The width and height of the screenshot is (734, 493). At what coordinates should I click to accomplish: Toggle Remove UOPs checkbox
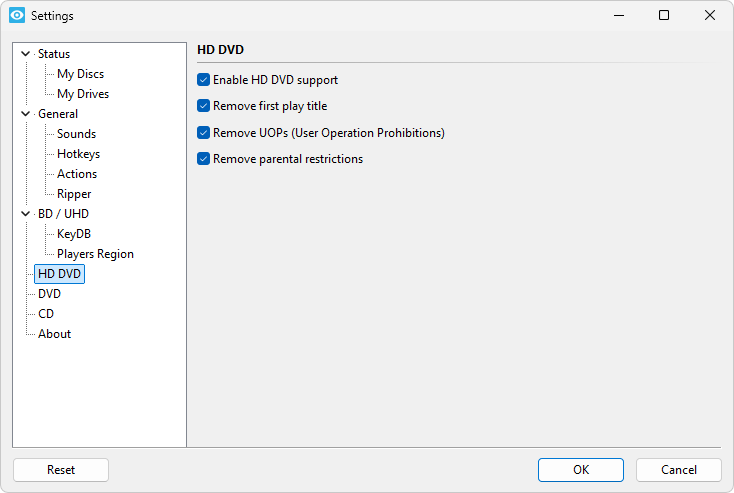point(203,132)
